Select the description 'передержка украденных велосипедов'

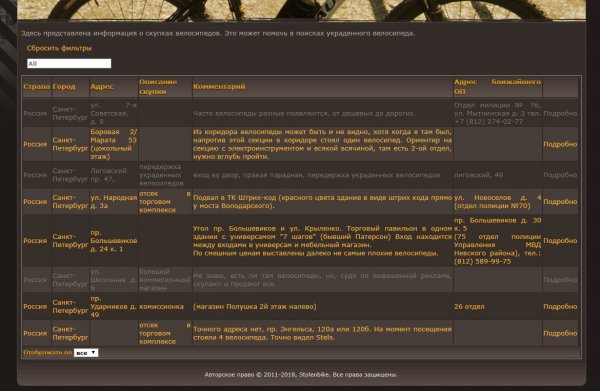(161, 175)
